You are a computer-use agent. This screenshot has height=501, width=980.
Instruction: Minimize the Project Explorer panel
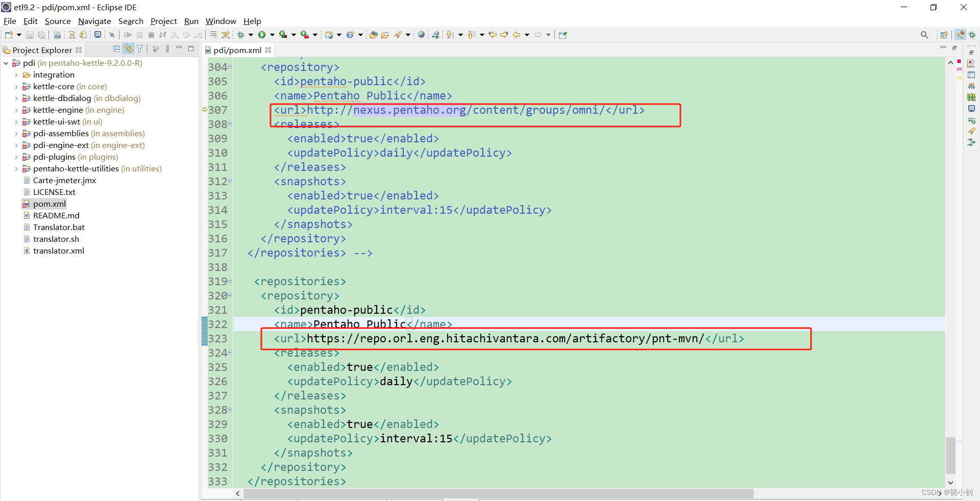[179, 48]
